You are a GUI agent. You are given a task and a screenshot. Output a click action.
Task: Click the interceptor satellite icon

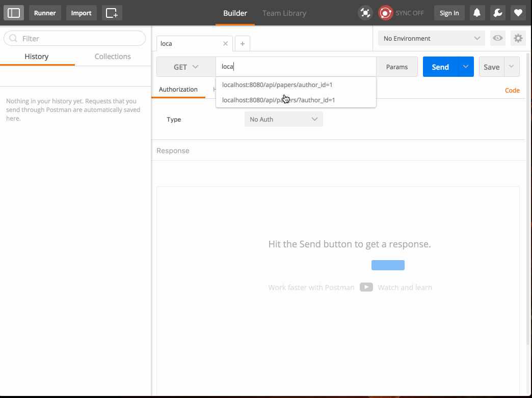[x=365, y=13]
